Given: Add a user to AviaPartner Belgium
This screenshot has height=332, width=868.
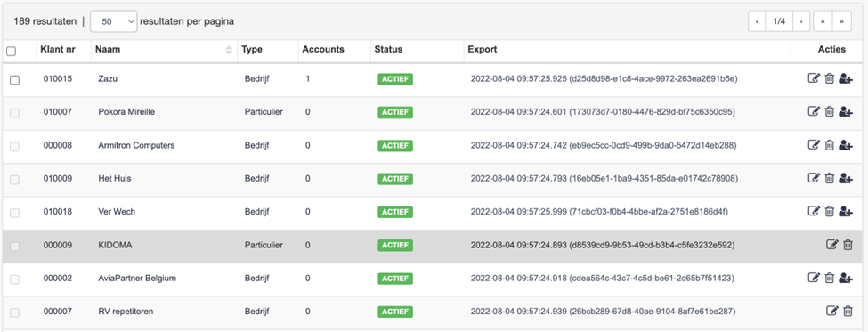Looking at the screenshot, I should (846, 278).
